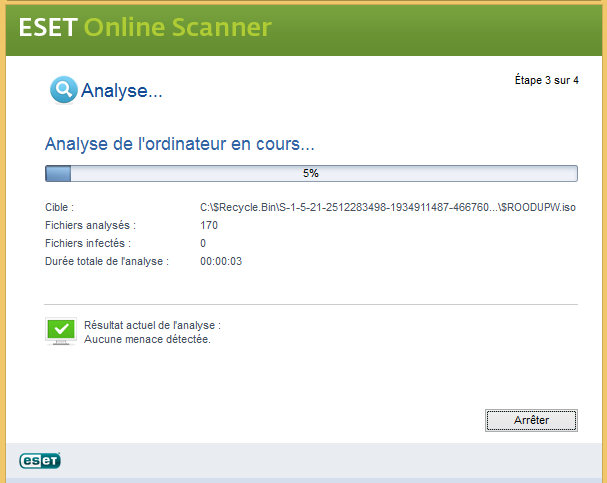The image size is (607, 483).
Task: Click the Arrêter button to stop scan
Action: [x=531, y=420]
